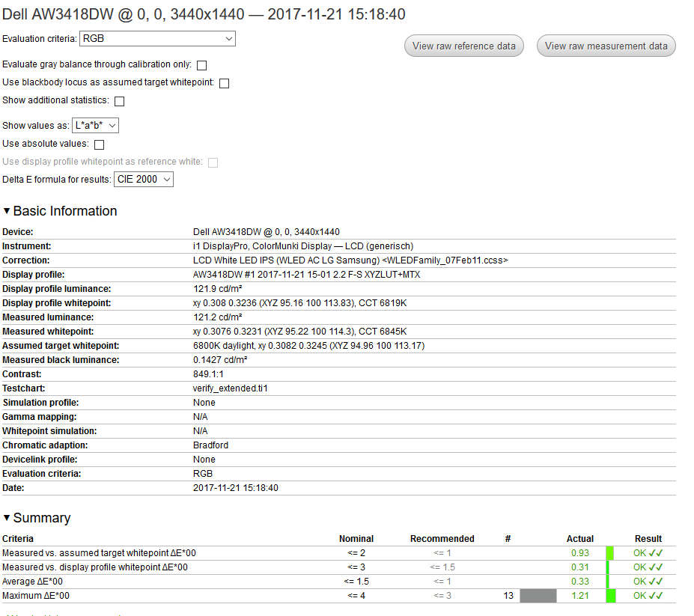
Task: Click the Measured luminance 121.2 cd/m² value
Action: click(x=217, y=317)
